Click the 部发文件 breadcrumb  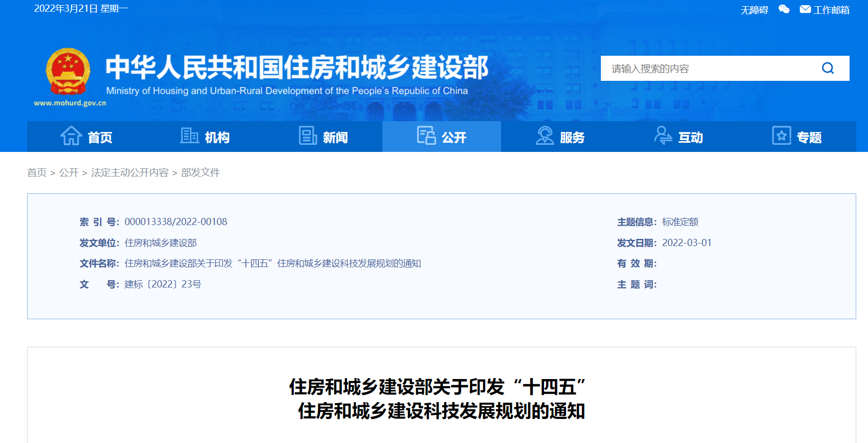pos(201,172)
